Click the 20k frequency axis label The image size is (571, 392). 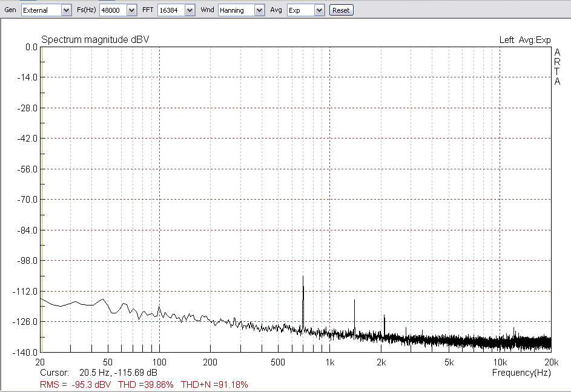[552, 362]
